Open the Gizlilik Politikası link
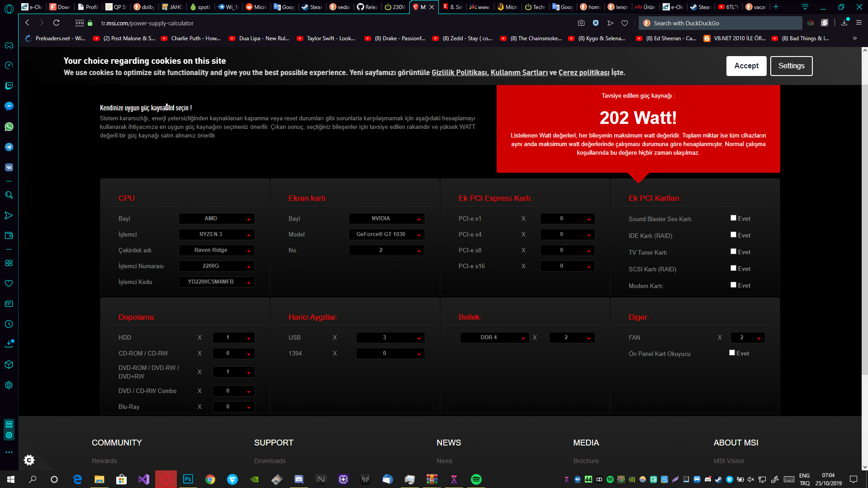Image resolution: width=868 pixels, height=488 pixels. [460, 72]
